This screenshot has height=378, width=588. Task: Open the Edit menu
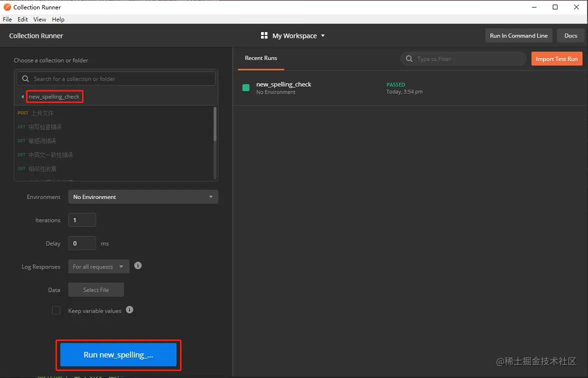click(x=23, y=19)
